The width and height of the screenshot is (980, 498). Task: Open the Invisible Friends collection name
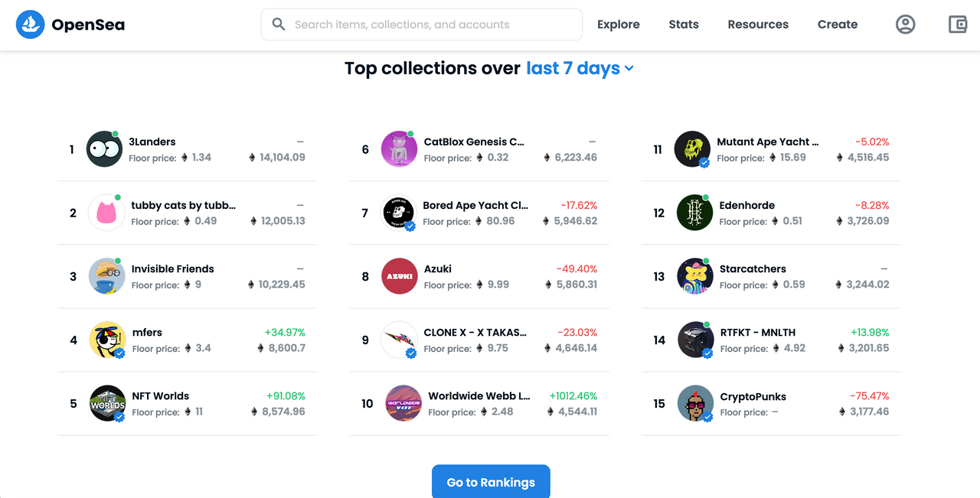coord(173,269)
